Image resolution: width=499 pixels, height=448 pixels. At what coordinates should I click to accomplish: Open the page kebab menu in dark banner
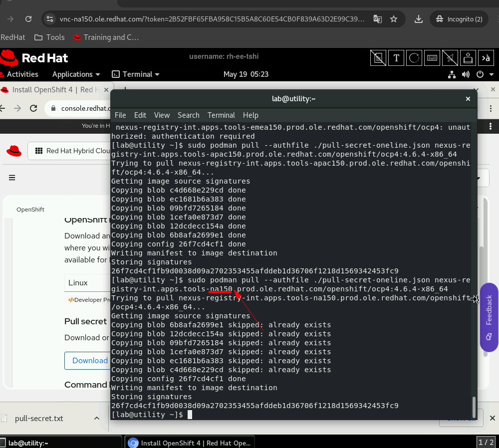[x=491, y=126]
